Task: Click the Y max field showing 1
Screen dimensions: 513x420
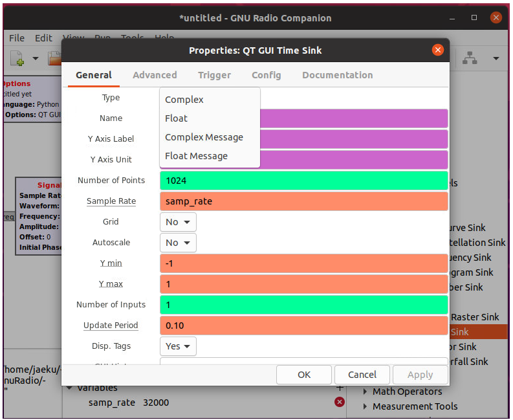Action: (303, 284)
